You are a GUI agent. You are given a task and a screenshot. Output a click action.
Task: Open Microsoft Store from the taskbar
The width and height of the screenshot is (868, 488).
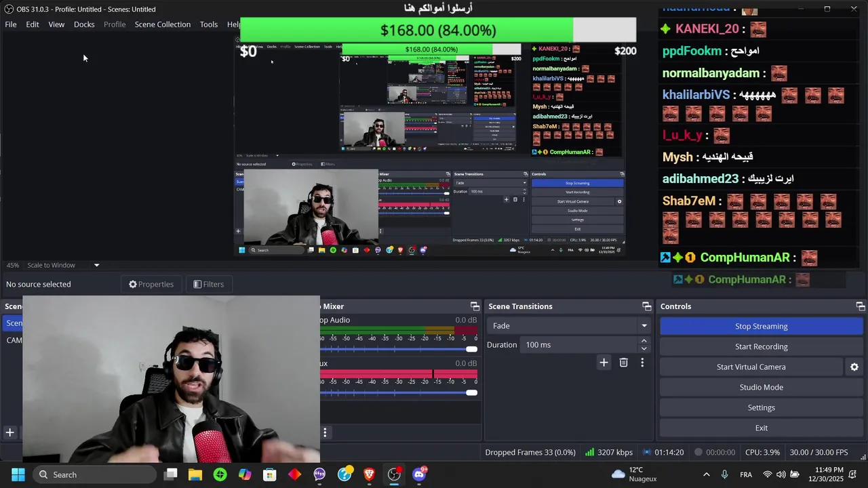(270, 474)
